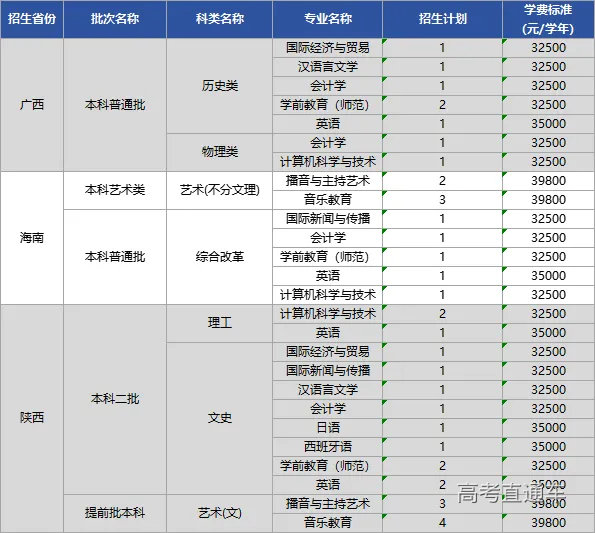Select the 艺术(不分文理) category cell
This screenshot has width=595, height=533.
[219, 190]
